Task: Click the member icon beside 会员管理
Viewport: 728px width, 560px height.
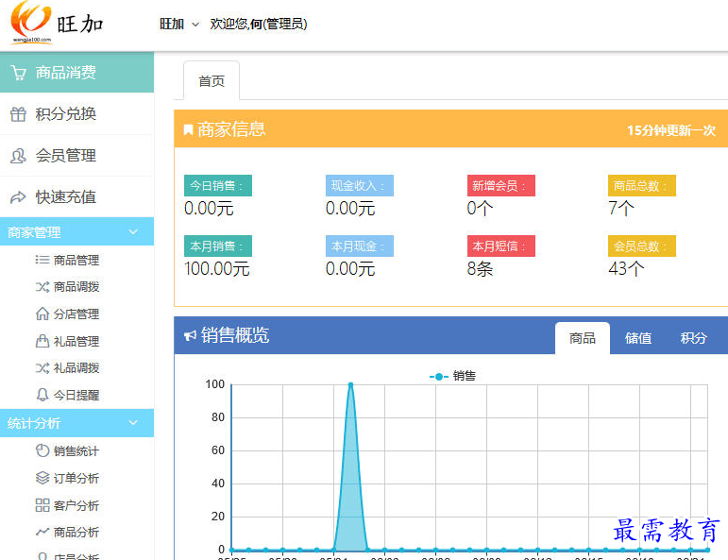Action: [18, 156]
